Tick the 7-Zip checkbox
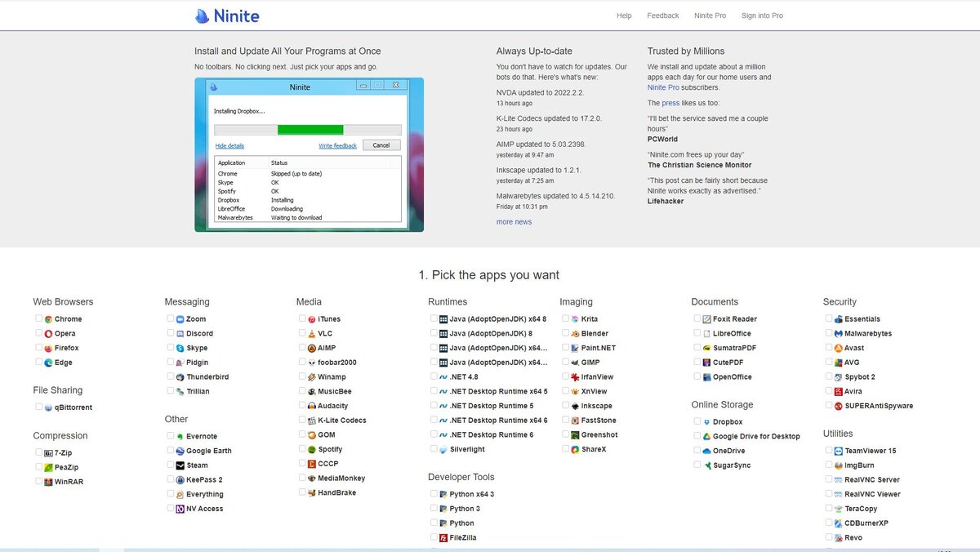 38,452
